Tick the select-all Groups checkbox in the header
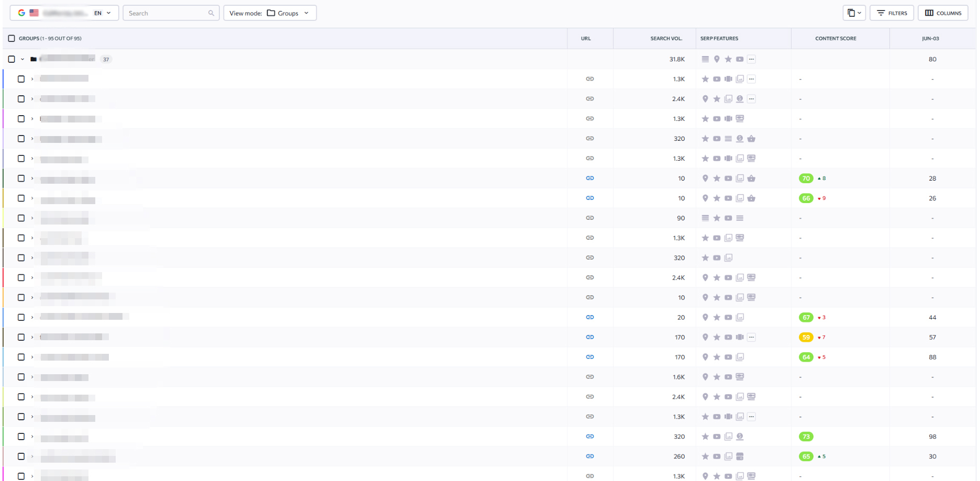The height and width of the screenshot is (481, 980). click(12, 38)
